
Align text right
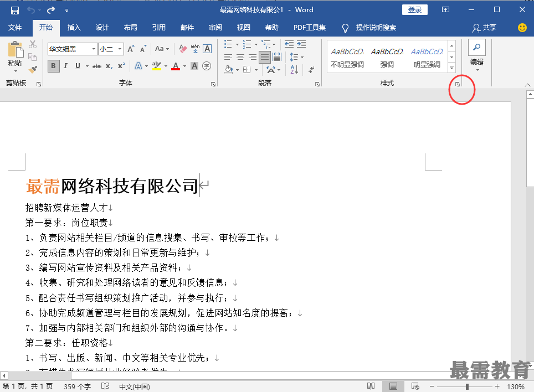click(x=253, y=57)
